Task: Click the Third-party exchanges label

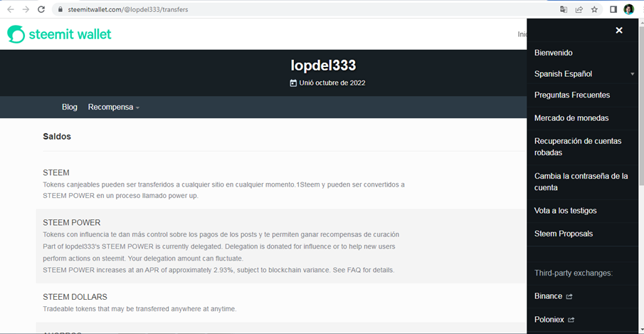Action: click(x=574, y=273)
